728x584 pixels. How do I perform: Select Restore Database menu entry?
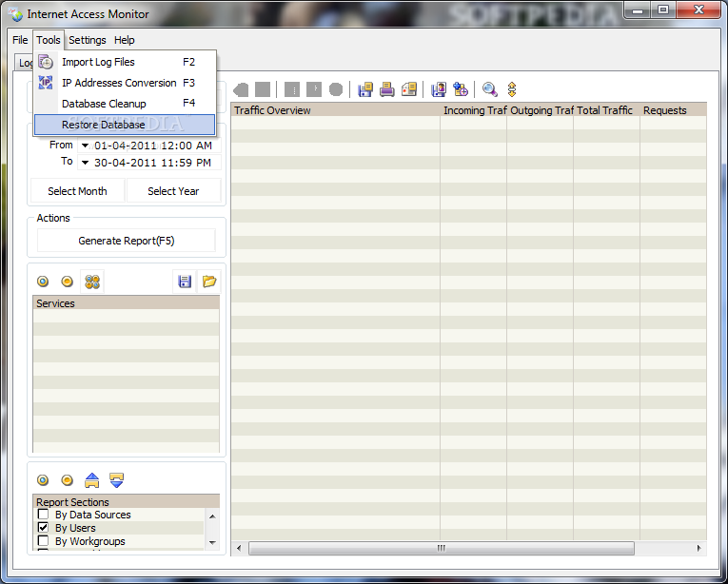tap(125, 125)
